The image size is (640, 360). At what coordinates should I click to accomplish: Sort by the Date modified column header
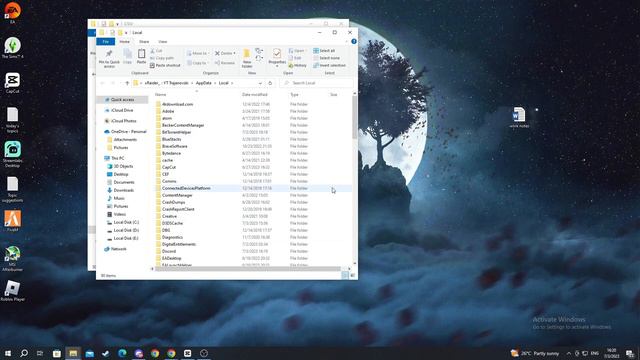(255, 95)
